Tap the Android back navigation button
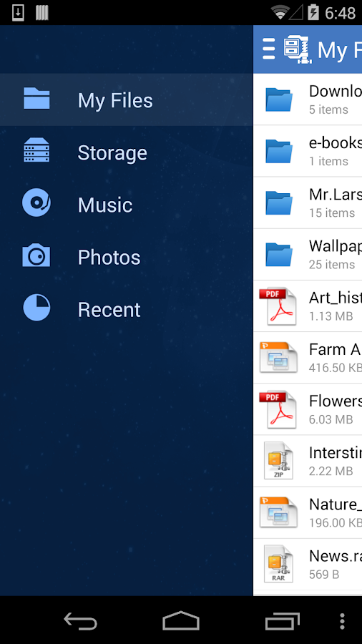Screen dimensions: 362x644 (x=80, y=620)
